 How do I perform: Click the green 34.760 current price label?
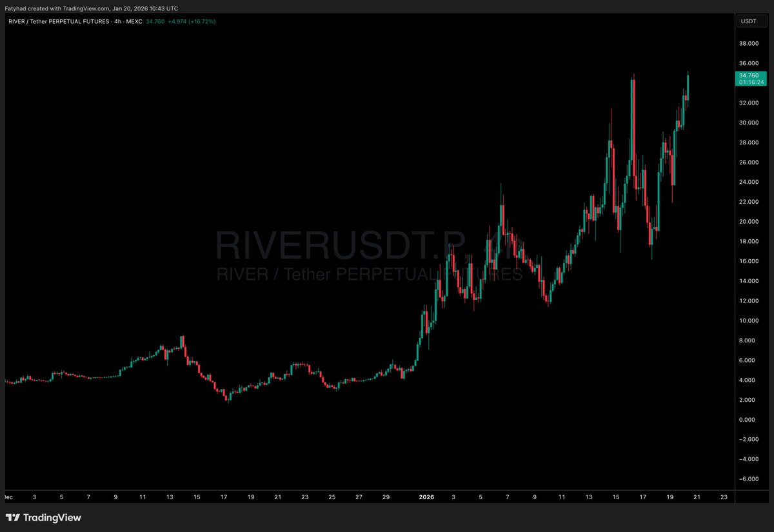[751, 75]
